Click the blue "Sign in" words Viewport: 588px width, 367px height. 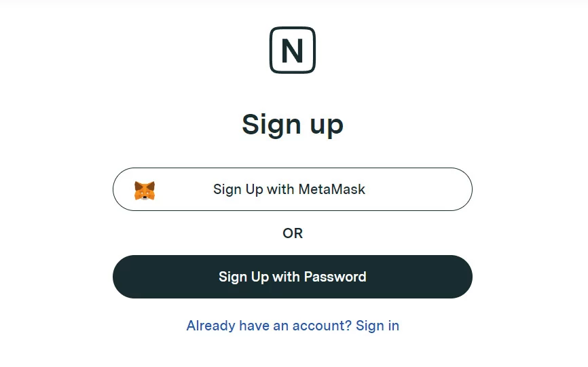[x=378, y=326]
